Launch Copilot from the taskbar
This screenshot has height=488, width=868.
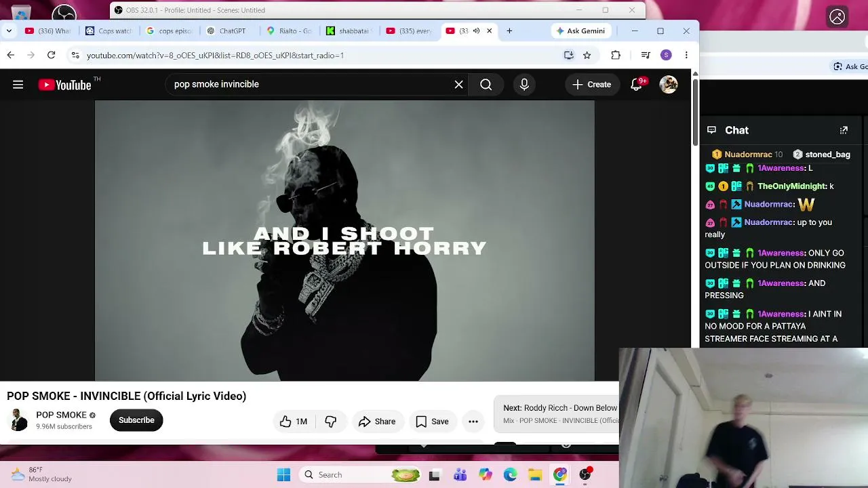click(485, 475)
